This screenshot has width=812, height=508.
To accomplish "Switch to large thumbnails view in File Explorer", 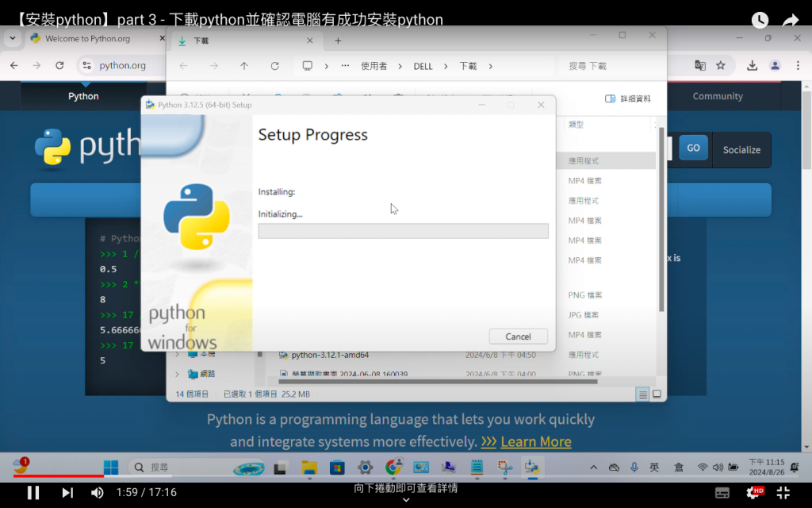I will pos(657,394).
